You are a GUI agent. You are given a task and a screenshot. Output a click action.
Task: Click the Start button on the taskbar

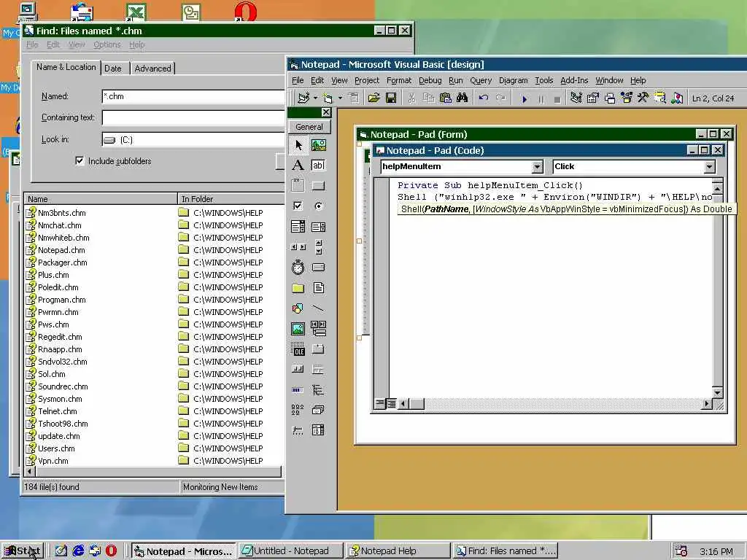[23, 551]
